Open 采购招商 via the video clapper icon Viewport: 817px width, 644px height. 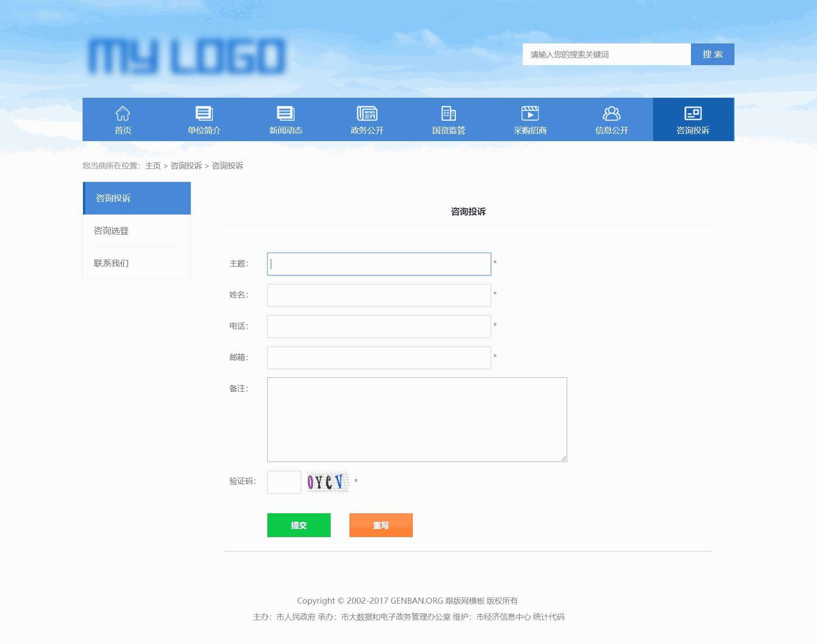point(530,113)
